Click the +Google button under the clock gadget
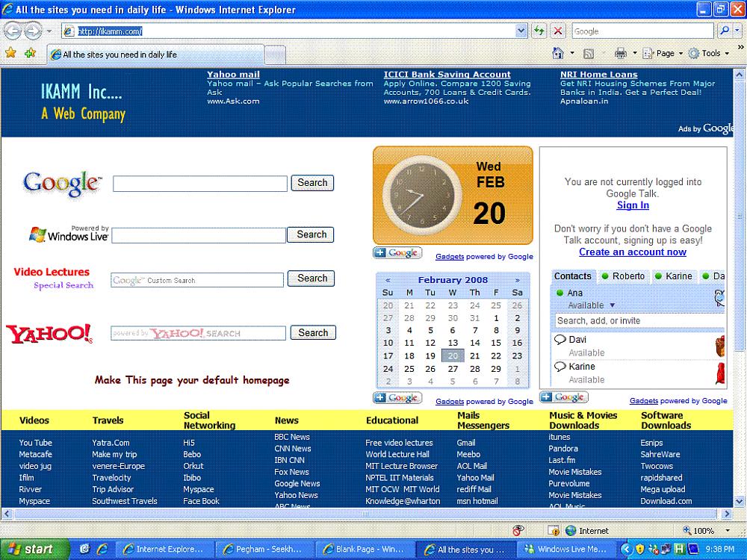Screen dimensions: 747x560 398,253
